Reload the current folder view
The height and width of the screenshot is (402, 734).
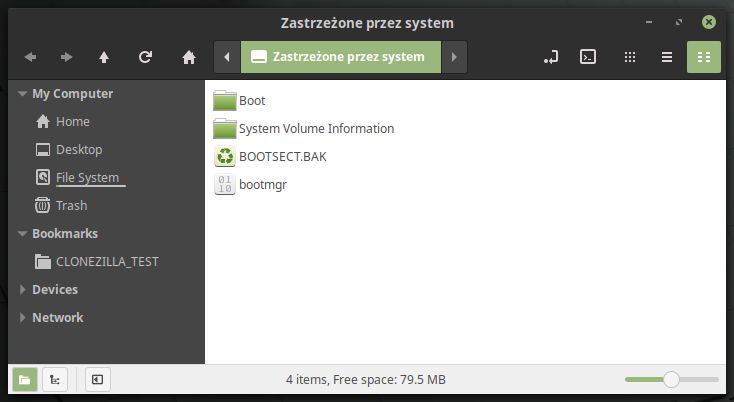point(146,57)
